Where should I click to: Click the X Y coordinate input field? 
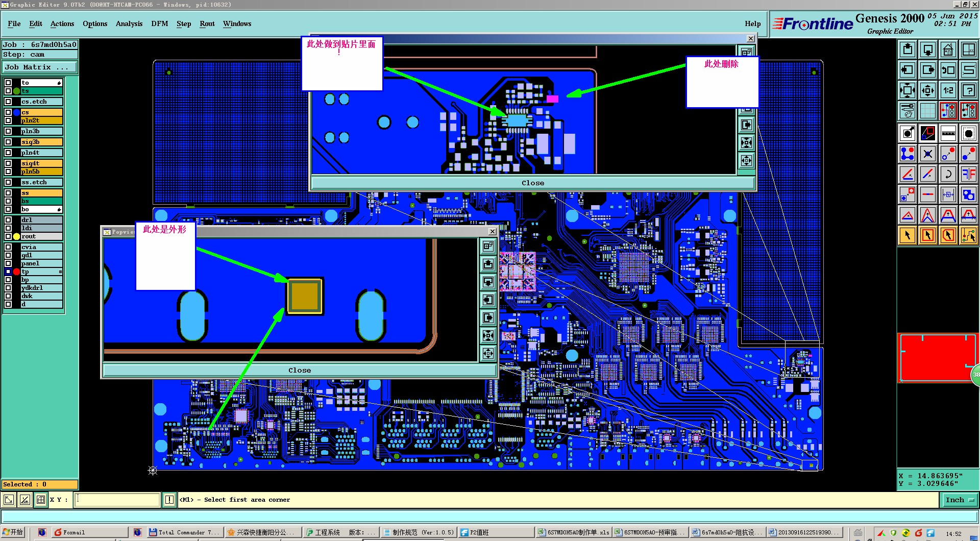(117, 500)
